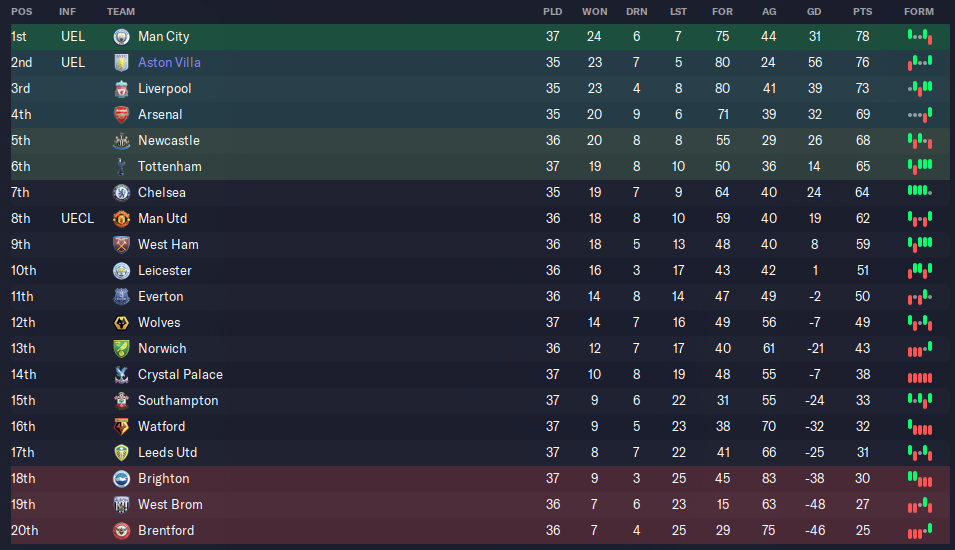The width and height of the screenshot is (955, 550).
Task: Click the Wolves club logo
Action: click(x=121, y=323)
